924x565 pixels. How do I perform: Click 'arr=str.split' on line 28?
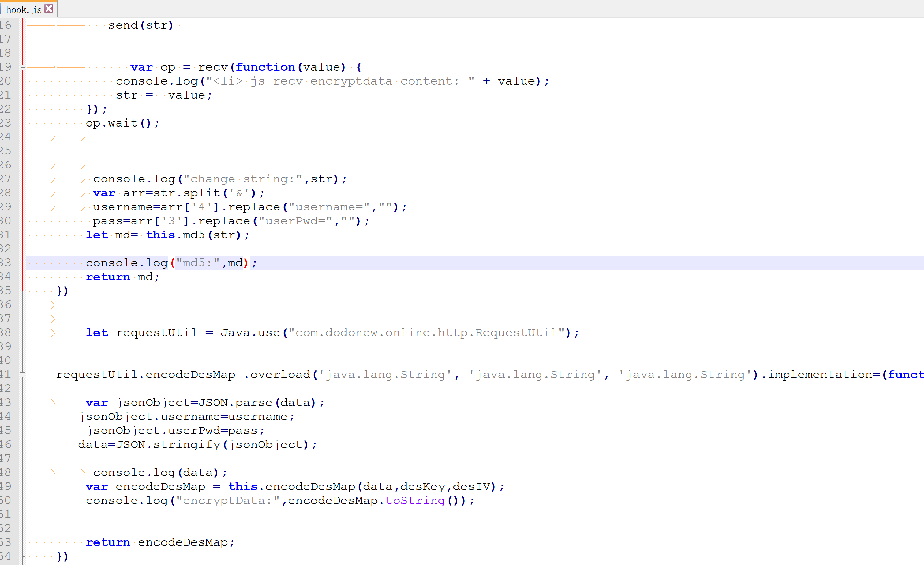(x=171, y=193)
